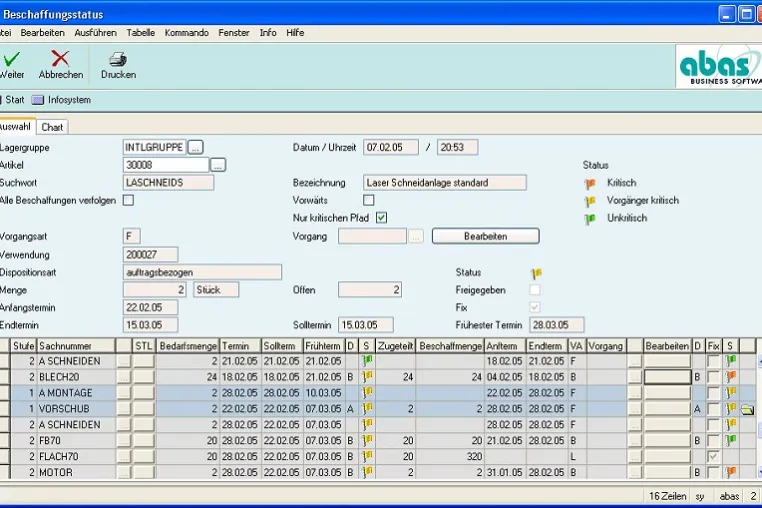Open the Infosystem toolbar icon
The width and height of the screenshot is (762, 508).
[x=38, y=100]
